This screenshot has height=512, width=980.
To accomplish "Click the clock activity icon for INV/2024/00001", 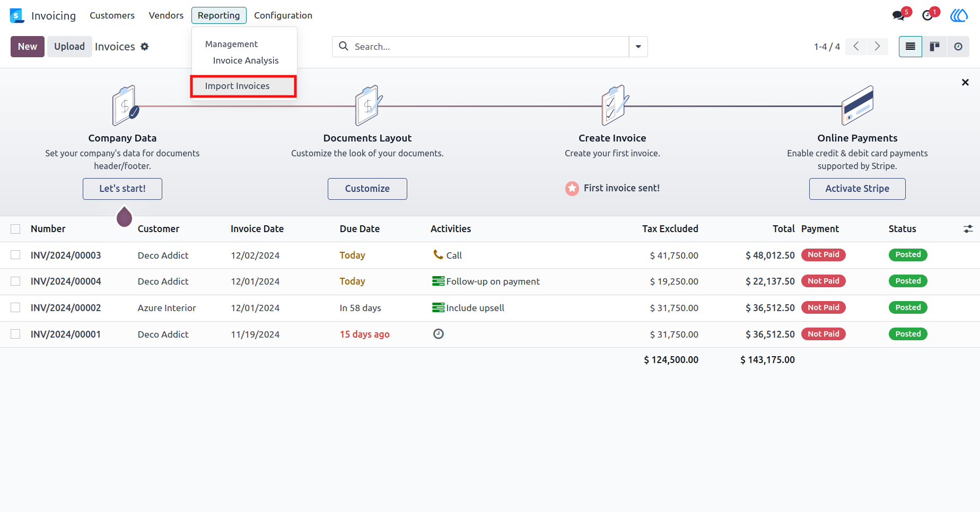I will pos(439,334).
